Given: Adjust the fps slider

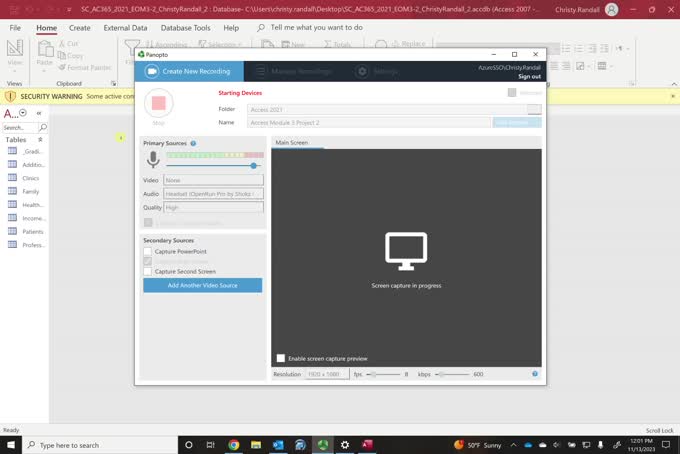Looking at the screenshot, I should coord(374,374).
